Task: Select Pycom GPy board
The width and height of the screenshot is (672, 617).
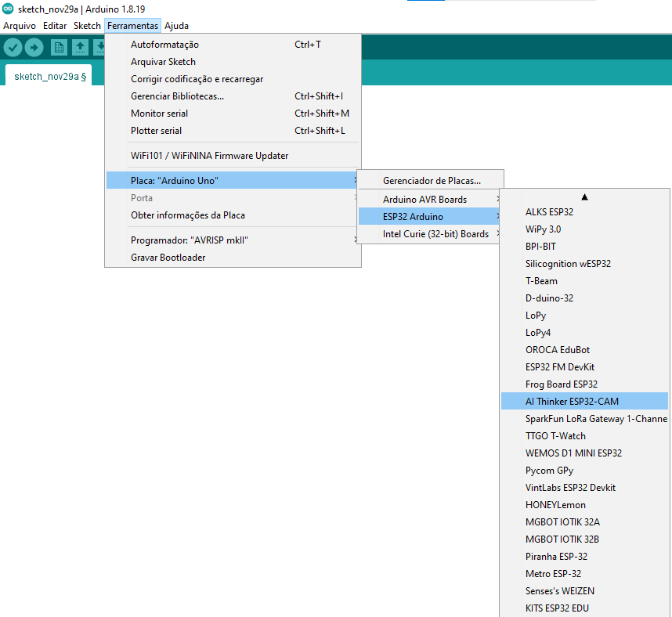Action: click(584, 470)
